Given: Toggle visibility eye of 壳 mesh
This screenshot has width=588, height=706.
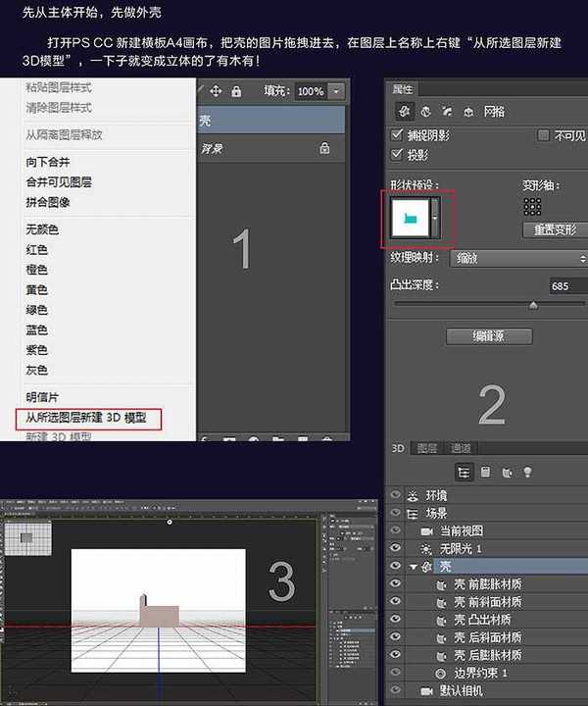Looking at the screenshot, I should [x=395, y=566].
